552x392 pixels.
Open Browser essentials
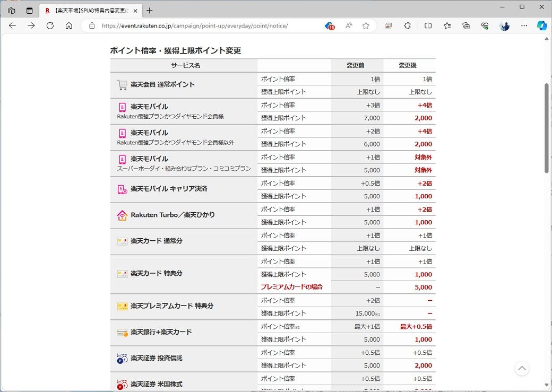coord(484,25)
